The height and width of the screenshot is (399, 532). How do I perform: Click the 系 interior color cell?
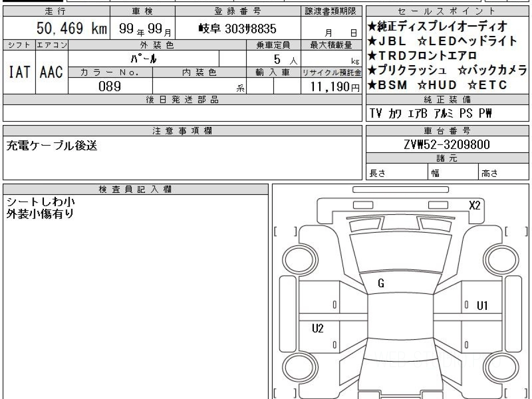(x=199, y=86)
